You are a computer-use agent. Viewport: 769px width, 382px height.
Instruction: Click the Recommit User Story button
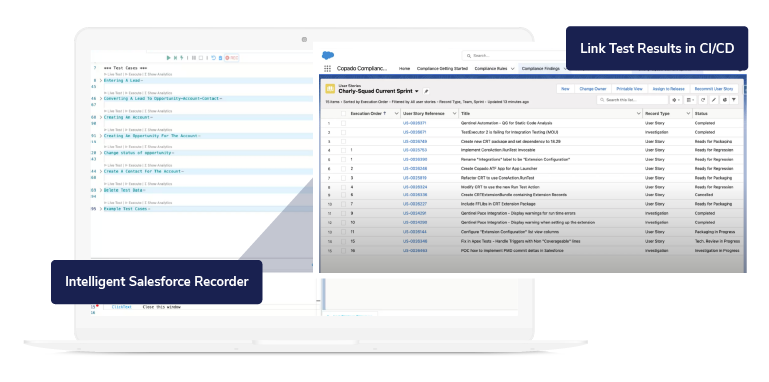[x=714, y=89]
